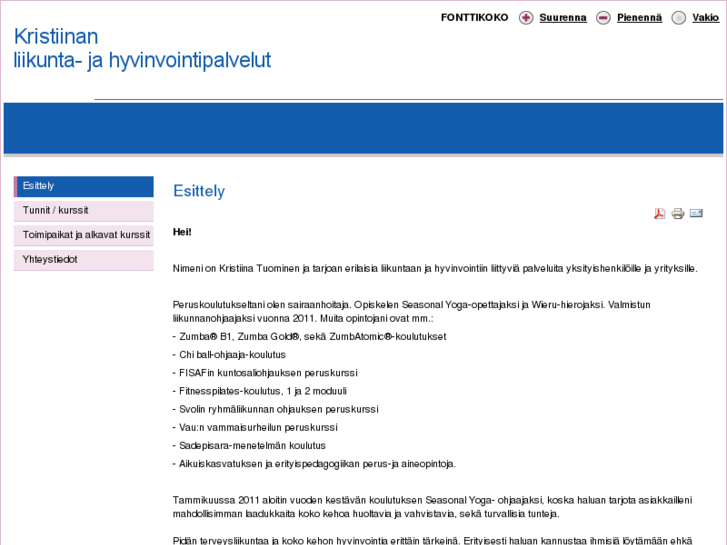Click the blue banner below the header

pos(364,128)
